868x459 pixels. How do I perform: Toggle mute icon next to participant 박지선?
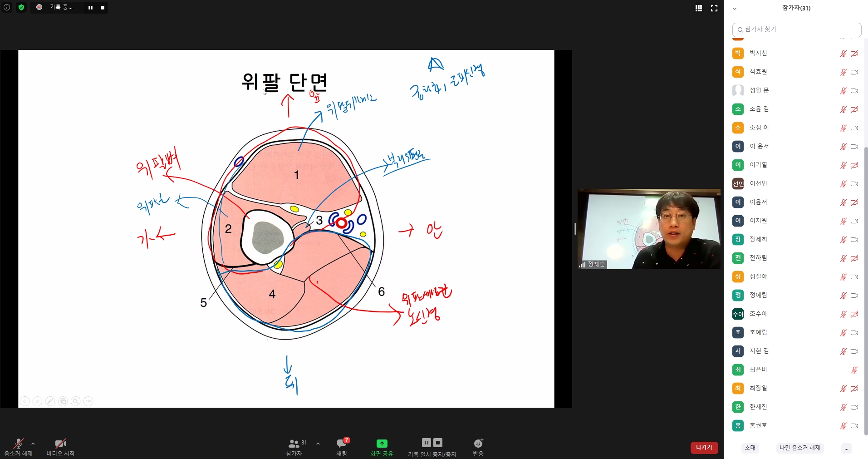click(x=843, y=53)
